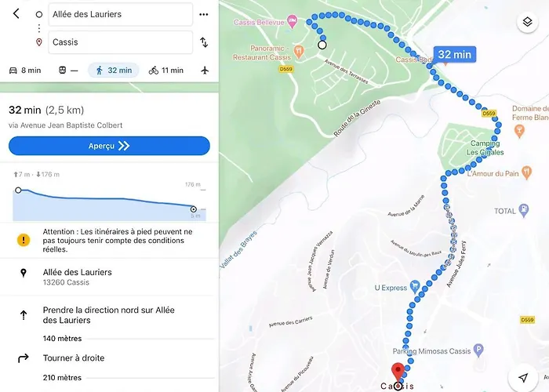549x392 pixels.
Task: Tap the TOTAL gas station marker
Action: coord(523,211)
